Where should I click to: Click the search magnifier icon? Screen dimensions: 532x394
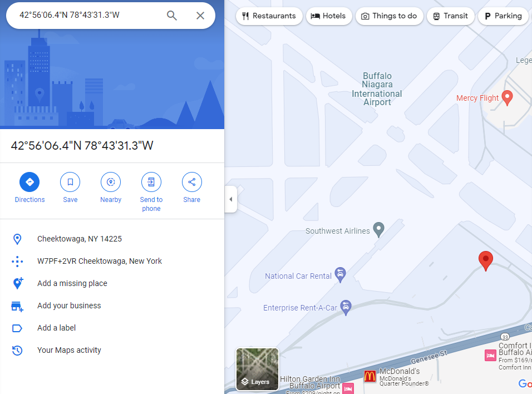[172, 15]
